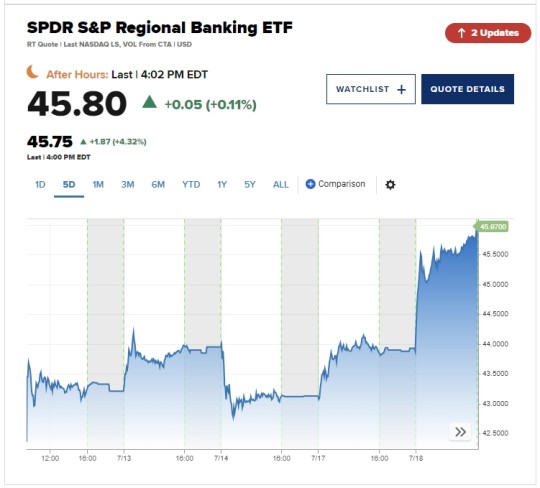Screen dimensions: 540x488
Task: Show the 6M chart range
Action: 158,185
